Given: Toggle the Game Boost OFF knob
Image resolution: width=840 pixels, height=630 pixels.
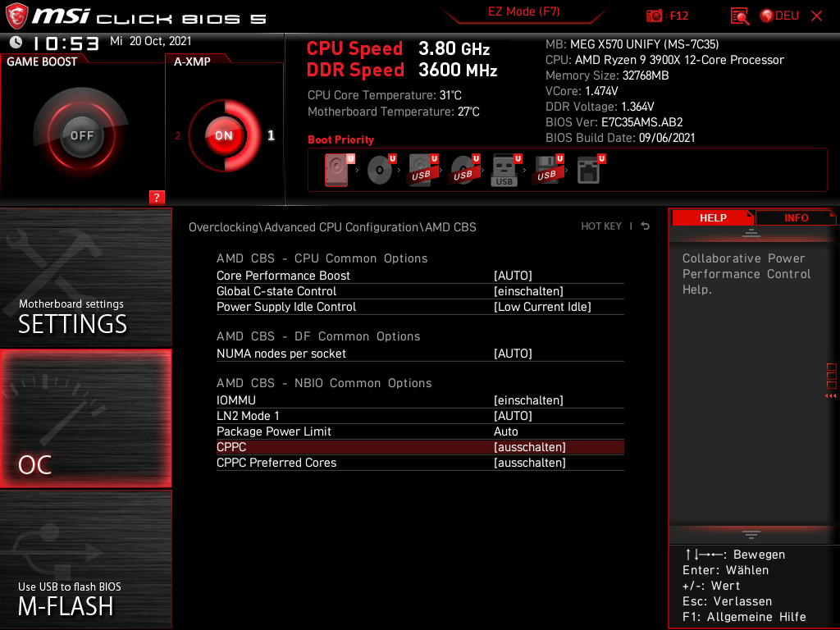Looking at the screenshot, I should coord(81,135).
